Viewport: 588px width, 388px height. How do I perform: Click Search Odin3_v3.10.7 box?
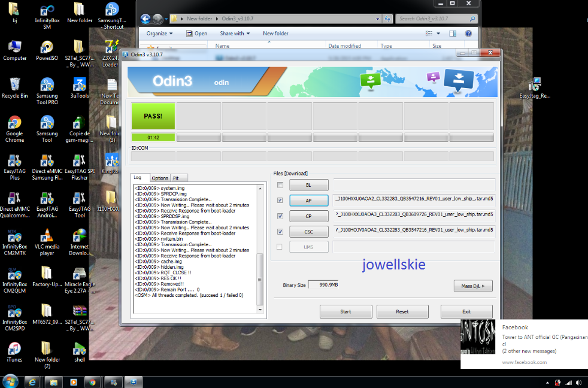[437, 19]
